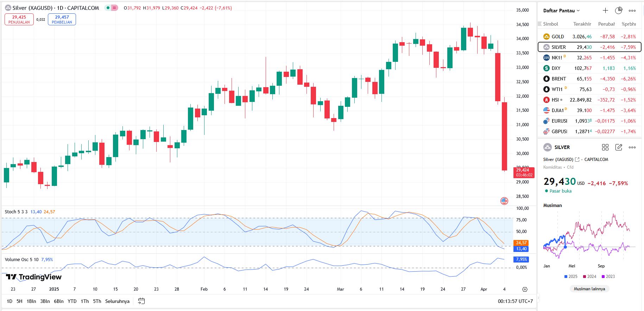Toggle the pink approximate data indicator
Screen dimensions: 644x311
[114, 8]
